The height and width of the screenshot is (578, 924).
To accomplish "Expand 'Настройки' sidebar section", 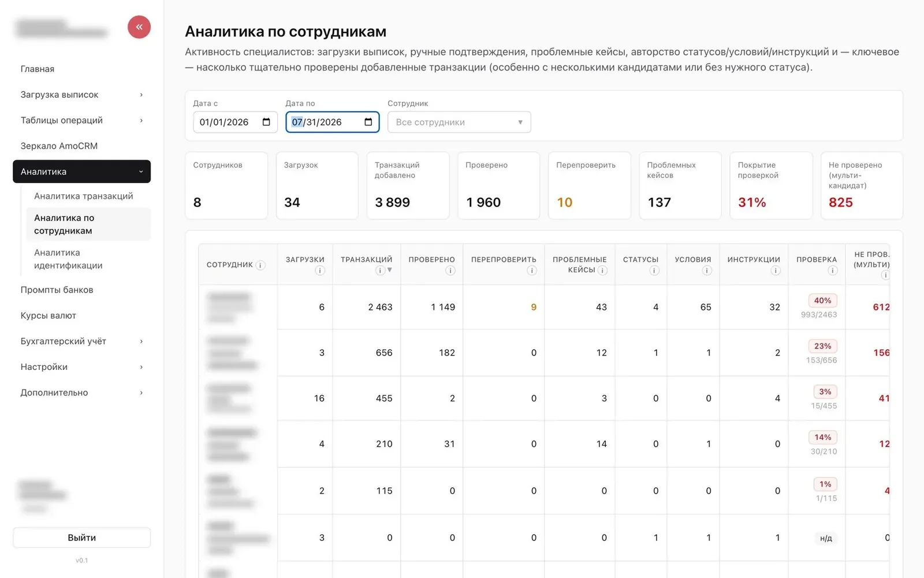I will [x=81, y=367].
